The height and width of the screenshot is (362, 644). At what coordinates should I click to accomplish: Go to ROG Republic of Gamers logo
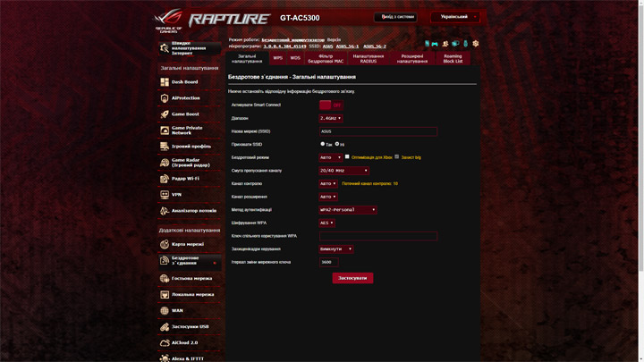point(168,20)
